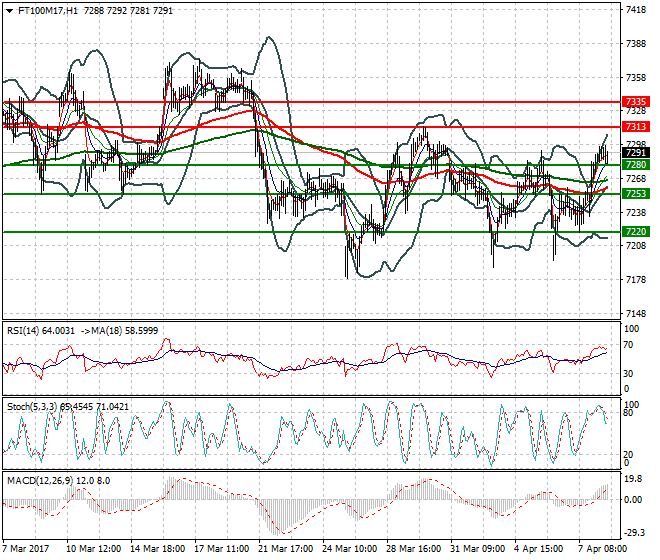Click the 21 Mar 17:00 time label
Viewport: 660px width, 560px height.
285,549
